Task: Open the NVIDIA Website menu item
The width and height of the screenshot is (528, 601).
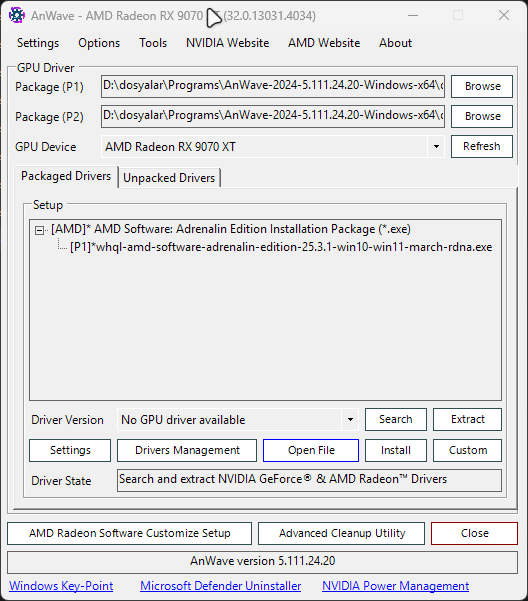Action: pos(228,43)
